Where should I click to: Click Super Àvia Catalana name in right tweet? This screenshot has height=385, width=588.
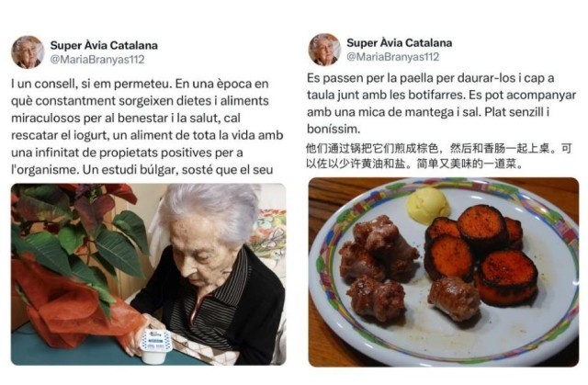point(399,43)
